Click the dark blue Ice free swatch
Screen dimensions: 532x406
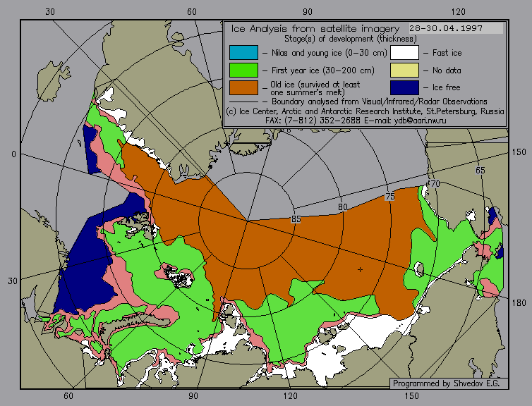pyautogui.click(x=404, y=87)
